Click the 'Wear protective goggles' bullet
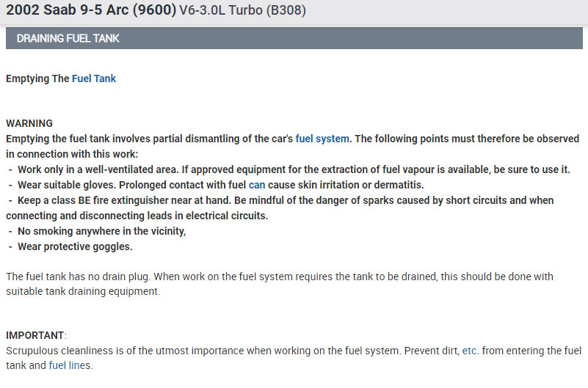 75,246
